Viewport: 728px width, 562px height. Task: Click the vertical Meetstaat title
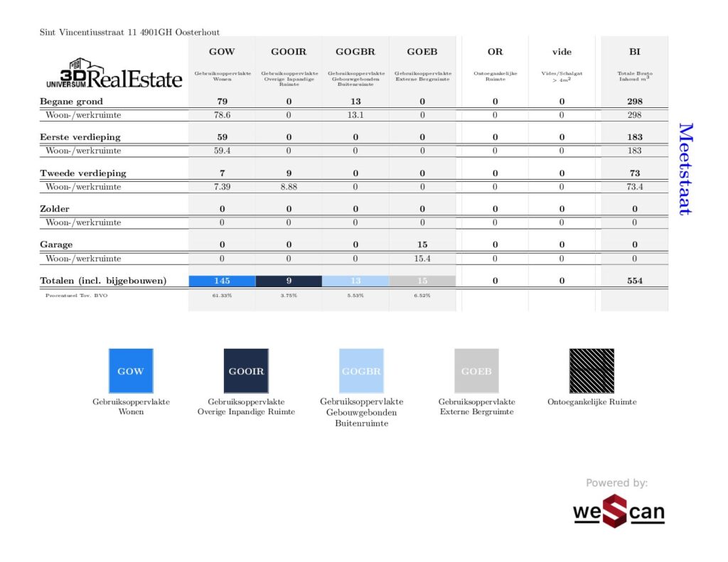coord(685,169)
